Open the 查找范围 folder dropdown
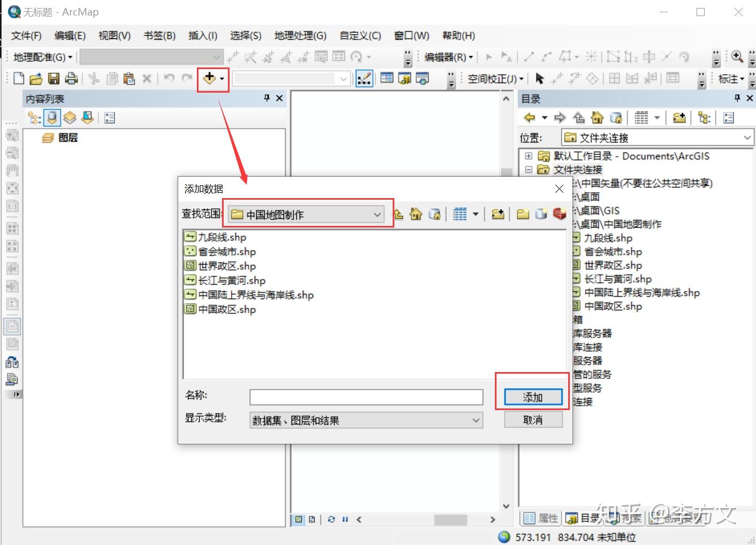This screenshot has width=756, height=545. tap(377, 214)
